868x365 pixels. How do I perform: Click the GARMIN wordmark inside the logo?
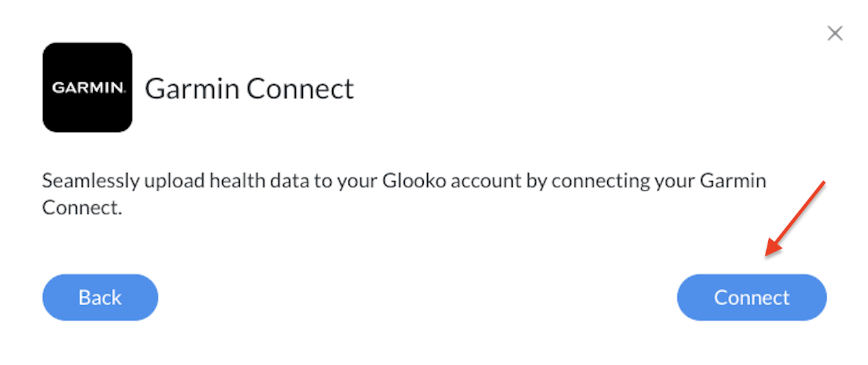point(88,88)
